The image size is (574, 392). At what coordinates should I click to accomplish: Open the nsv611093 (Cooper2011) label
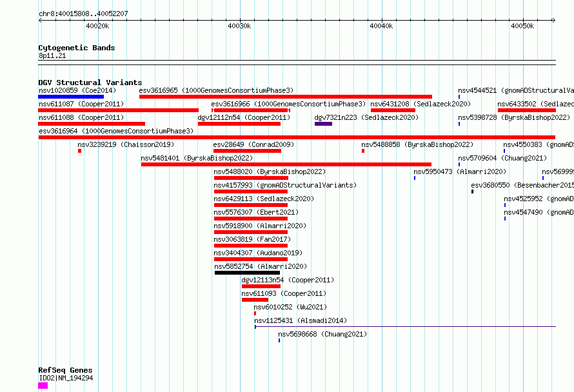(284, 293)
